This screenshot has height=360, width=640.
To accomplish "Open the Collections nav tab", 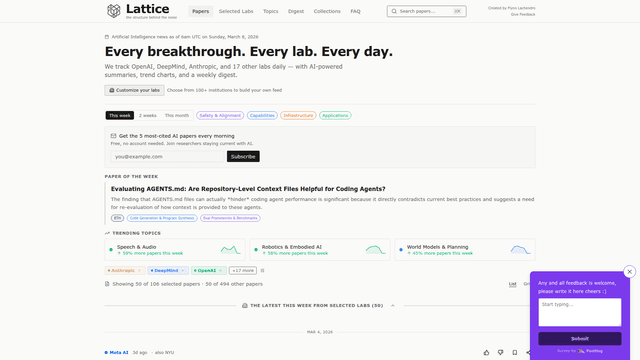I will coord(327,11).
